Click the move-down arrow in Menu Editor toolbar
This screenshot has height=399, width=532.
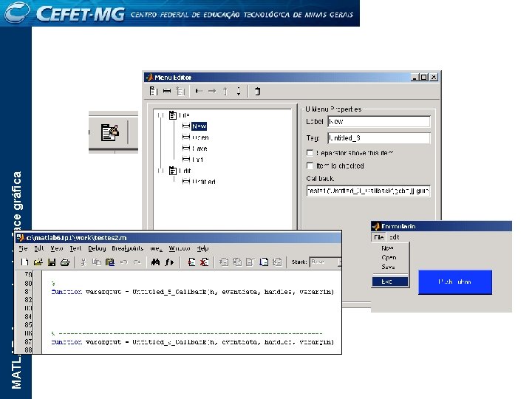(x=239, y=91)
